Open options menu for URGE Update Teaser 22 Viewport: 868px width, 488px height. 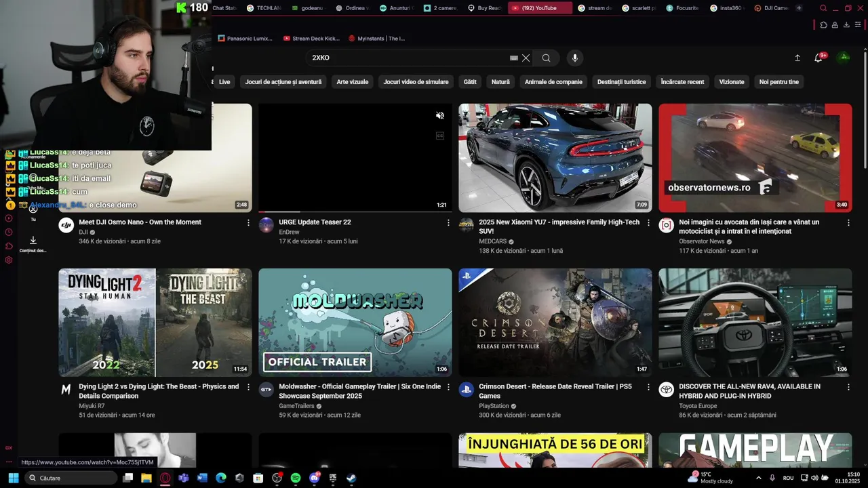(x=448, y=222)
